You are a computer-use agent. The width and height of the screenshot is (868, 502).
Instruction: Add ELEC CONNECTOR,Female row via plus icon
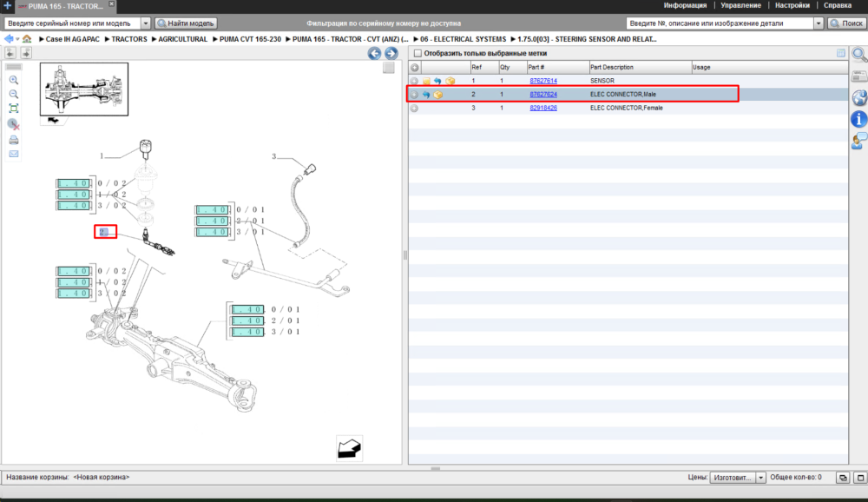414,109
